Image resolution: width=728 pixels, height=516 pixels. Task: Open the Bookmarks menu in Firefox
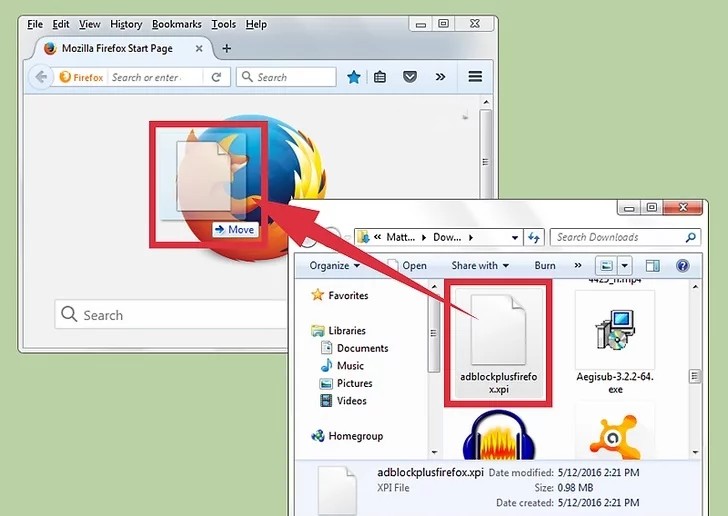click(177, 24)
